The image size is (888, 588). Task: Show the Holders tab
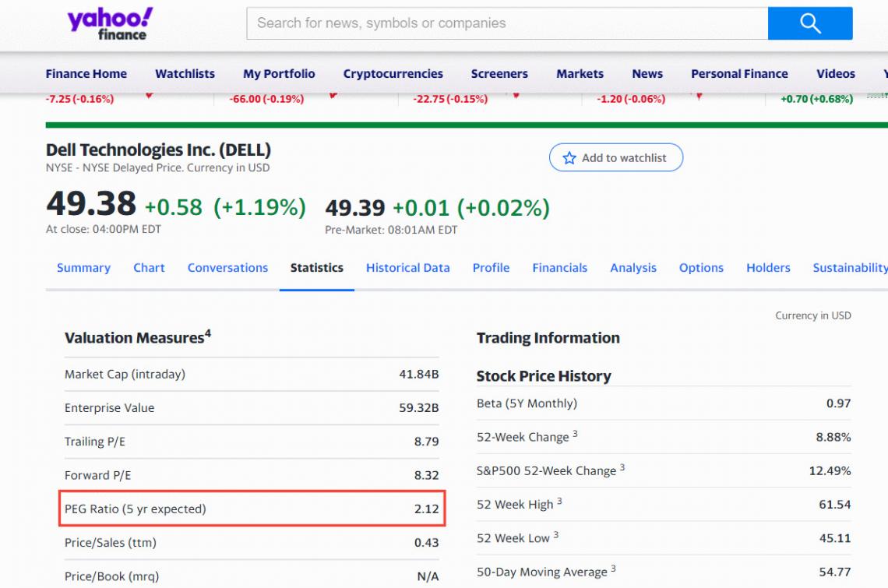(x=768, y=268)
